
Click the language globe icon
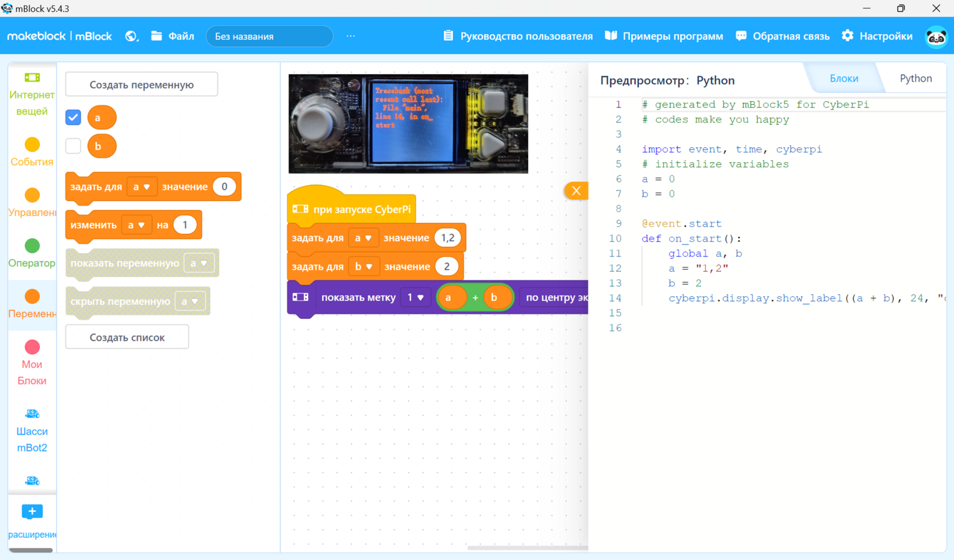click(x=131, y=36)
